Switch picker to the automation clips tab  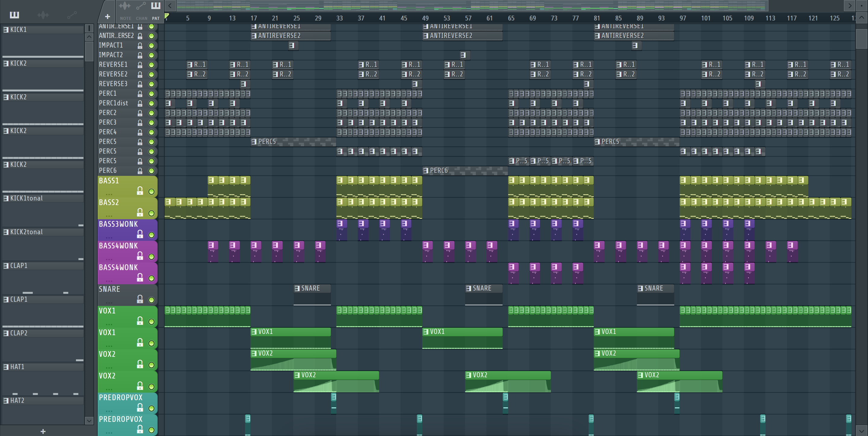(x=72, y=15)
